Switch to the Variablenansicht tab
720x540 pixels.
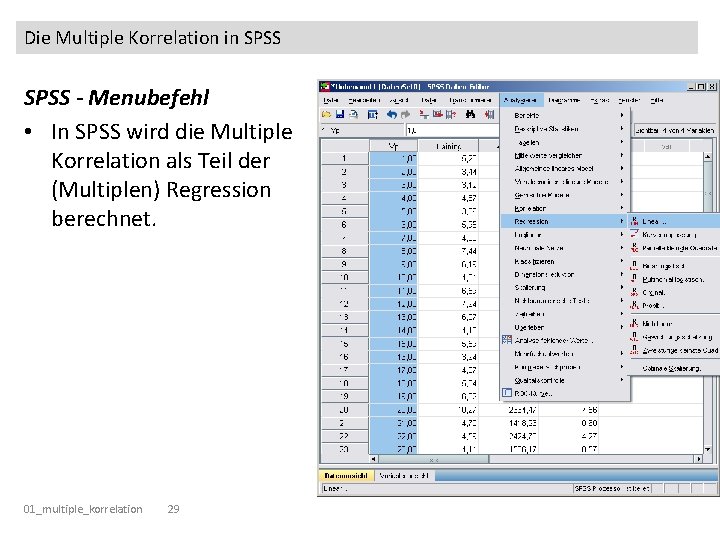[x=404, y=475]
